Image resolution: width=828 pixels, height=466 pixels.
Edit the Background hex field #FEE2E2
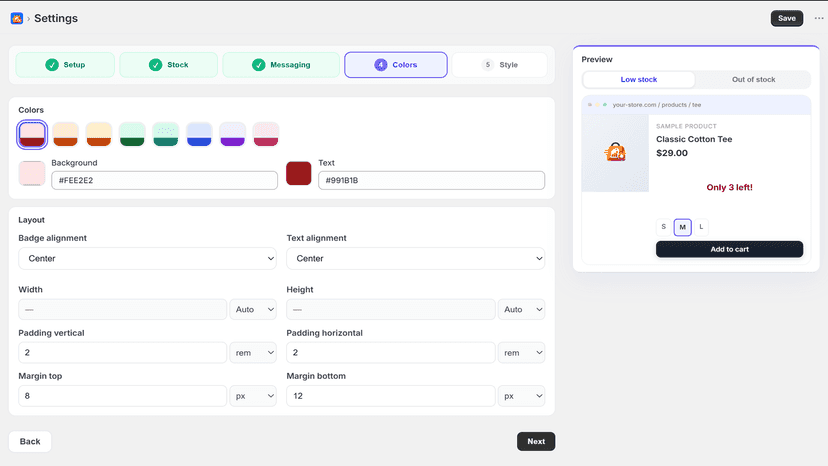164,181
